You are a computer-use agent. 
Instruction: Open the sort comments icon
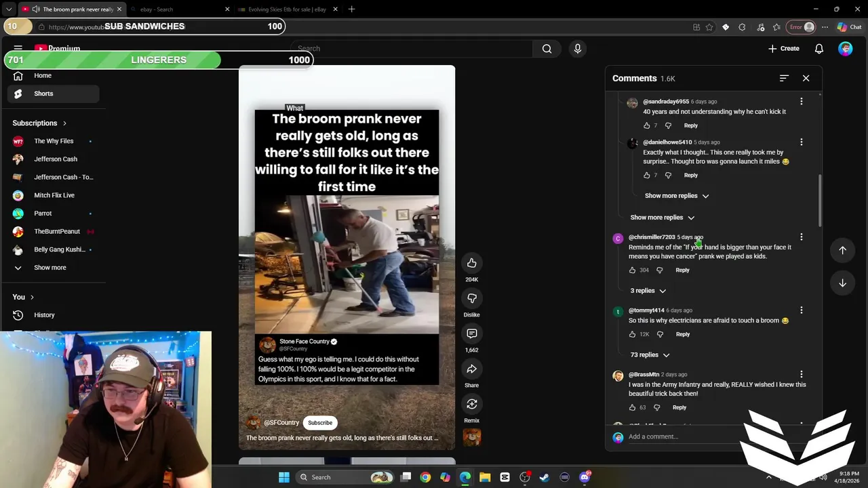(x=784, y=79)
